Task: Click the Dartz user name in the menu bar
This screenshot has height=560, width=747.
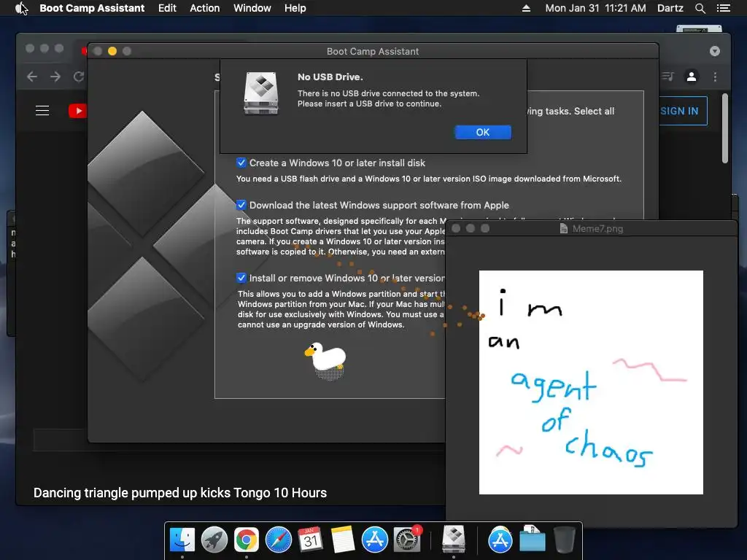Action: 670,8
